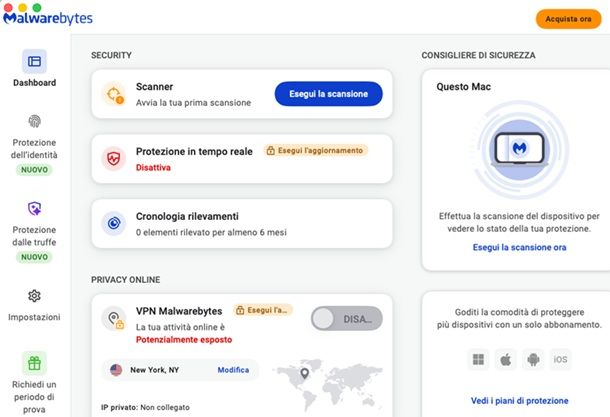Click CONSIGLIERE DI SICUREZZA heading
610x417 pixels.
[479, 55]
